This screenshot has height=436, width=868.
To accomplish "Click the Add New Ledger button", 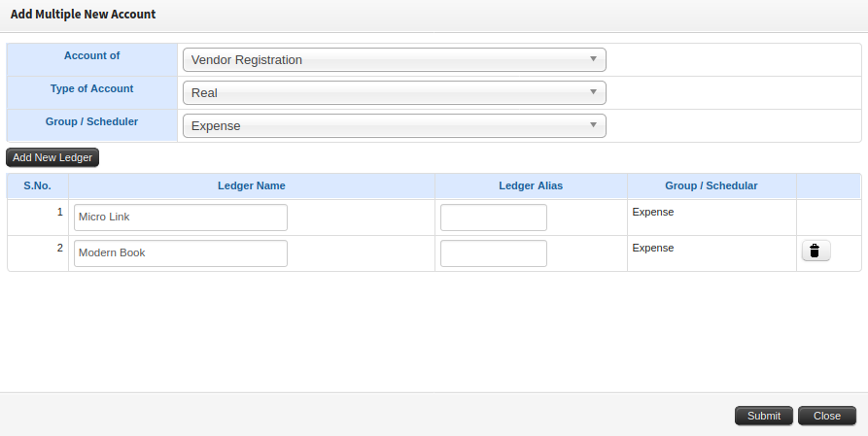I will pyautogui.click(x=52, y=157).
